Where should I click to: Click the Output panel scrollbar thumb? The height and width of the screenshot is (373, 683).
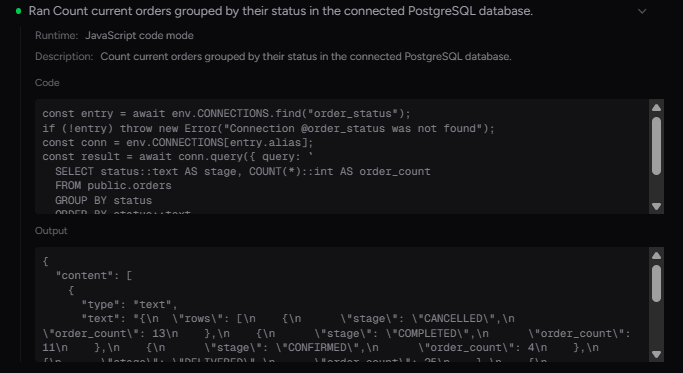(656, 283)
